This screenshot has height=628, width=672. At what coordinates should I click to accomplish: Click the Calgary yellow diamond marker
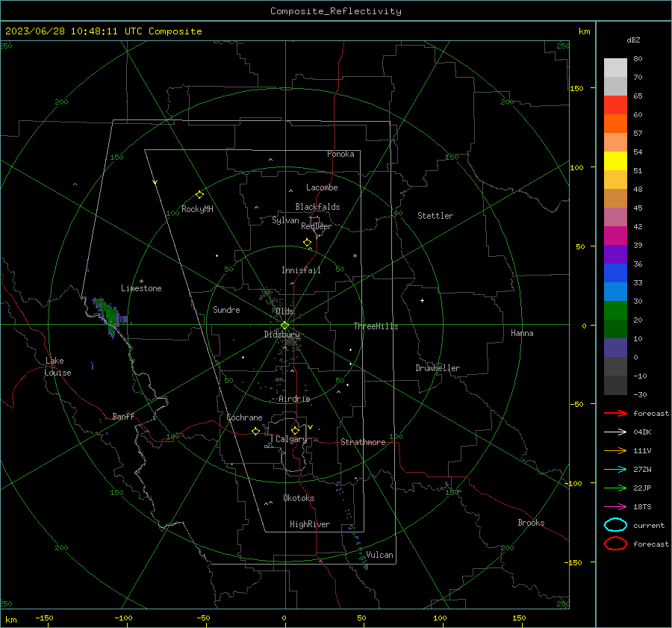click(x=295, y=430)
